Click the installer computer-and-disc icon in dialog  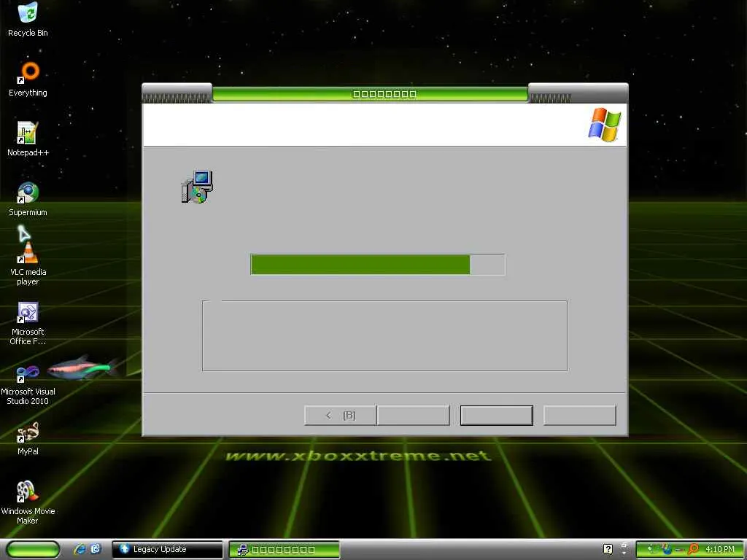[197, 187]
